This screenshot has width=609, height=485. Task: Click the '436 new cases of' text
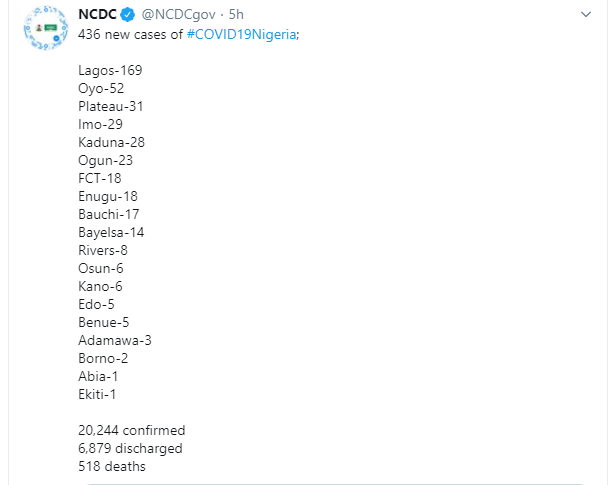click(128, 34)
